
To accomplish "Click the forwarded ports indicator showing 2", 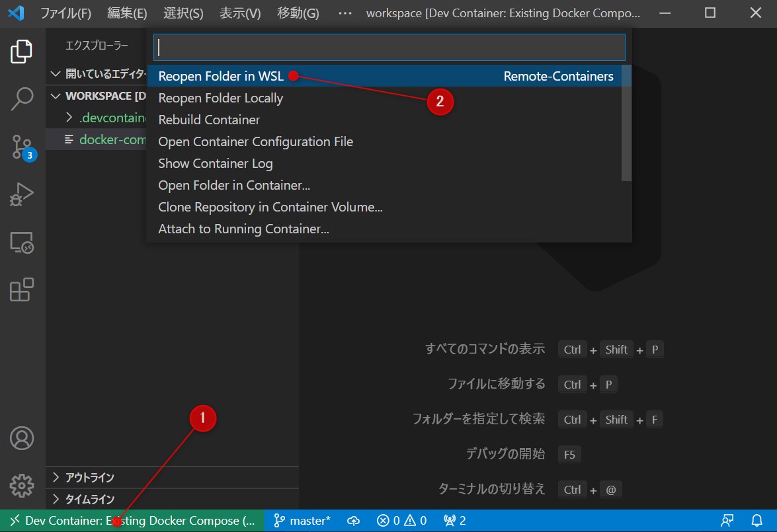I will click(454, 521).
